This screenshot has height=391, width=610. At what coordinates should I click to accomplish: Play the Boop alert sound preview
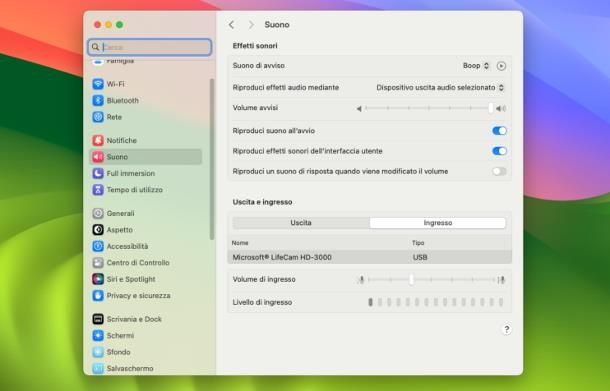(501, 66)
